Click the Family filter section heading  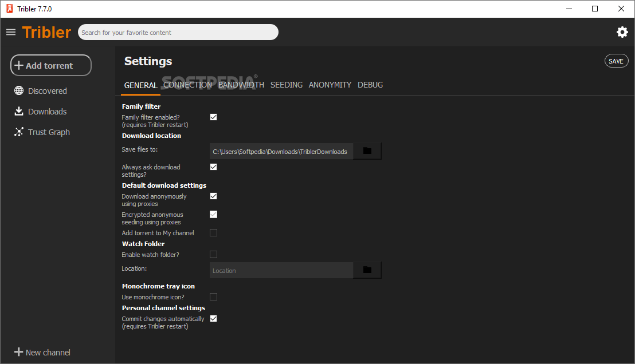[x=142, y=106]
